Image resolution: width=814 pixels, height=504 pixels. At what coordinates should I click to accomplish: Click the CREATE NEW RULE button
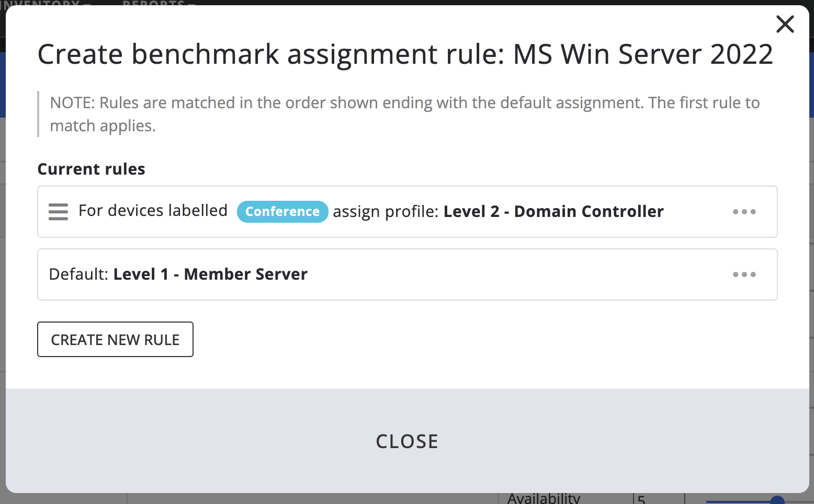[x=115, y=339]
